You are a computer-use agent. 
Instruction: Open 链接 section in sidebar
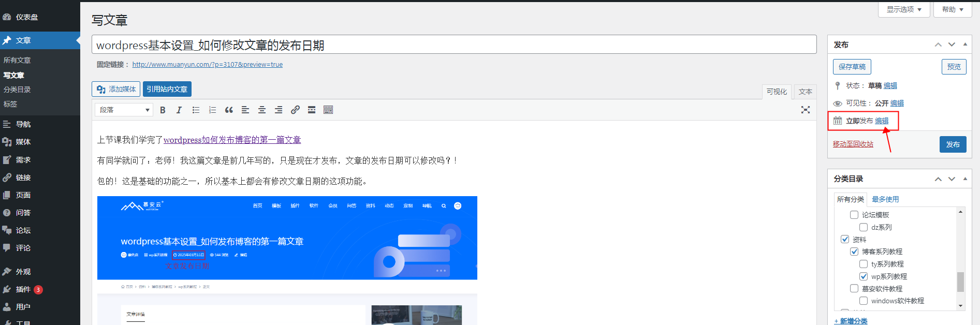40,178
